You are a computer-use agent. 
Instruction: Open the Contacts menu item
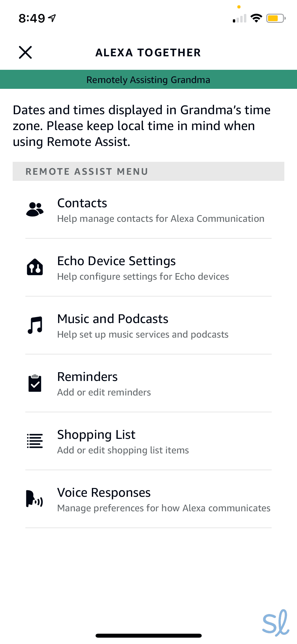pyautogui.click(x=82, y=203)
